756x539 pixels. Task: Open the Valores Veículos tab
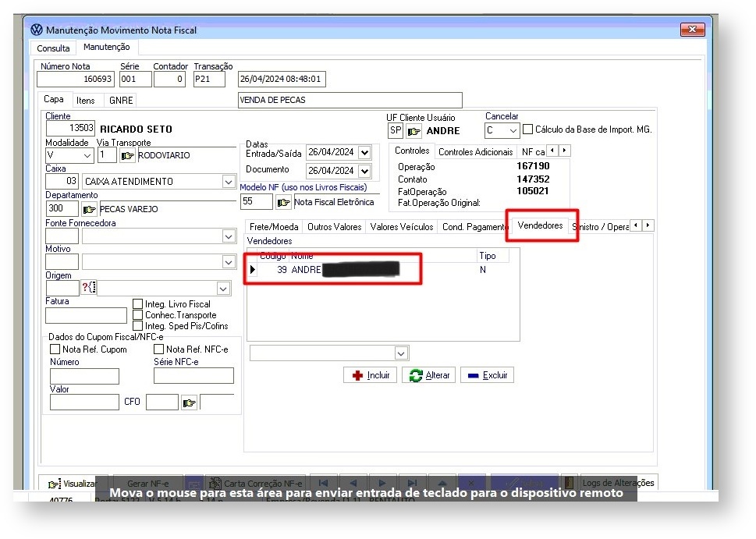[402, 226]
